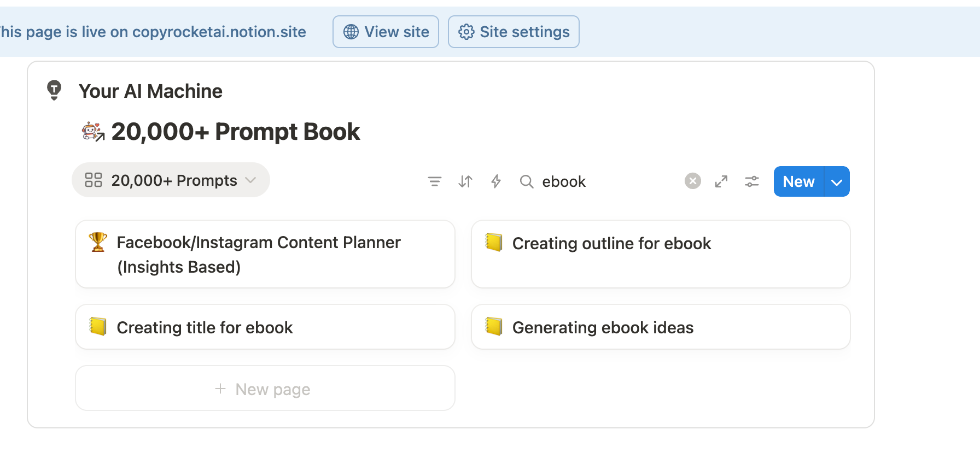Click the lightbulb icon beside Your AI Machine
980x459 pixels.
54,90
